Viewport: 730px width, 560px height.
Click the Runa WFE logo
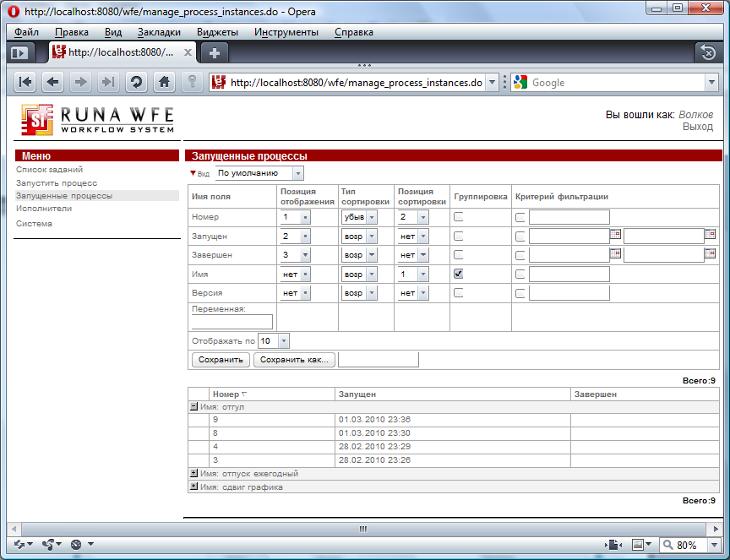coord(97,120)
